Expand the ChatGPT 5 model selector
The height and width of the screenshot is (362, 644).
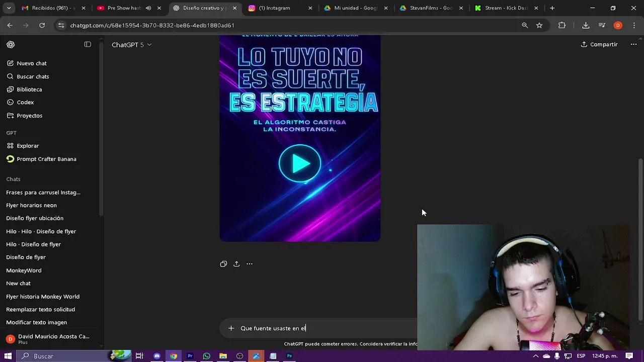click(x=131, y=45)
